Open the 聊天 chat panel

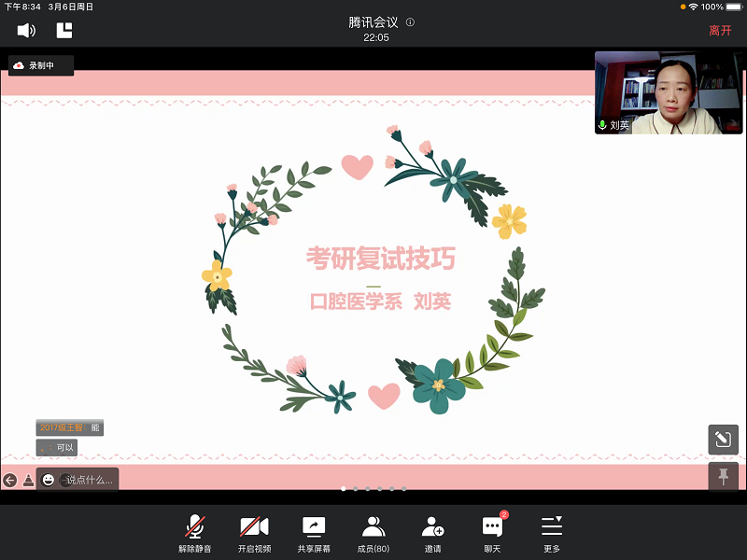[492, 534]
